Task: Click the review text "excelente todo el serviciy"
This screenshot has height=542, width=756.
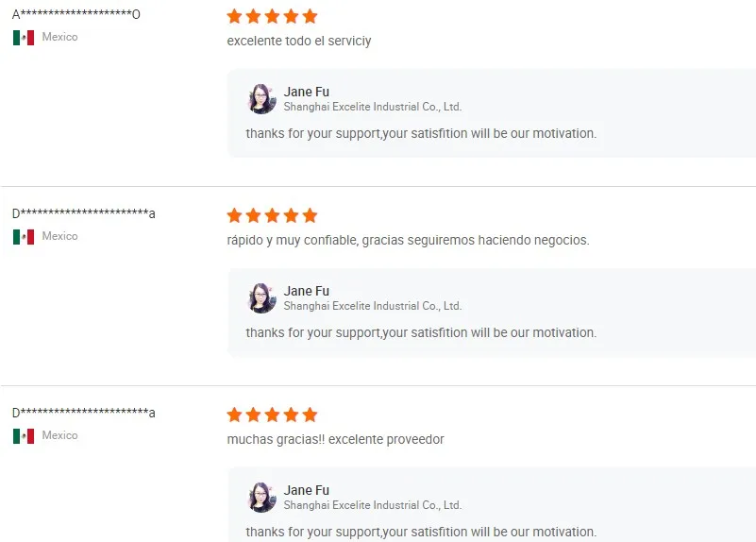Action: pos(299,42)
